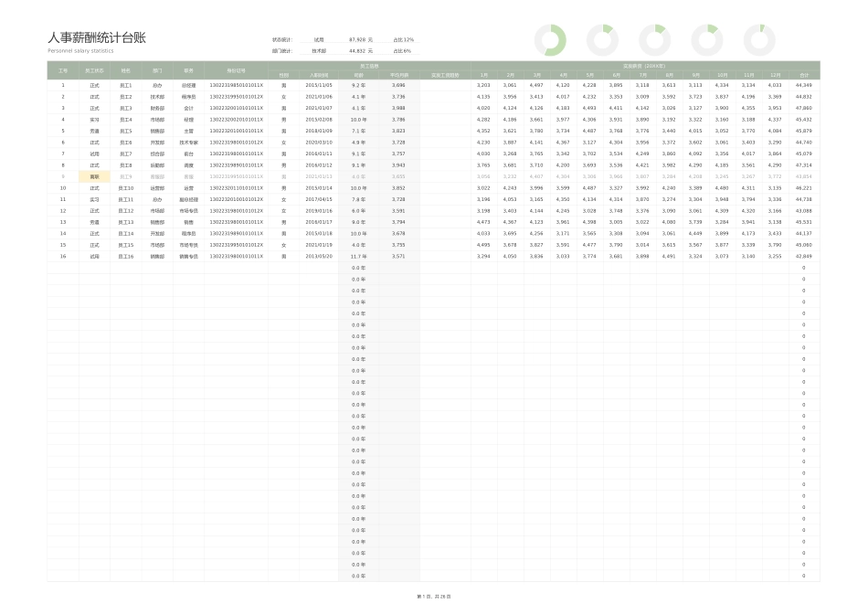Select the 实发薪资 (20XX年) merged header

point(644,65)
